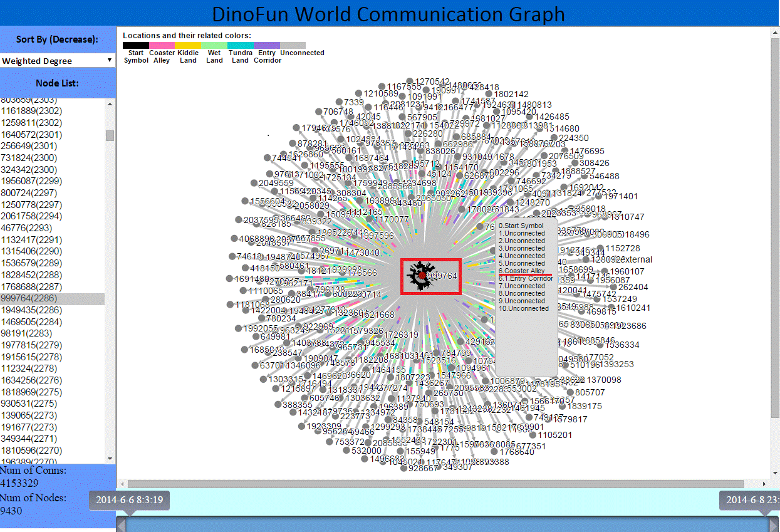The width and height of the screenshot is (780, 532).
Task: Click the Coaster Alley pink color swatch
Action: 162,46
